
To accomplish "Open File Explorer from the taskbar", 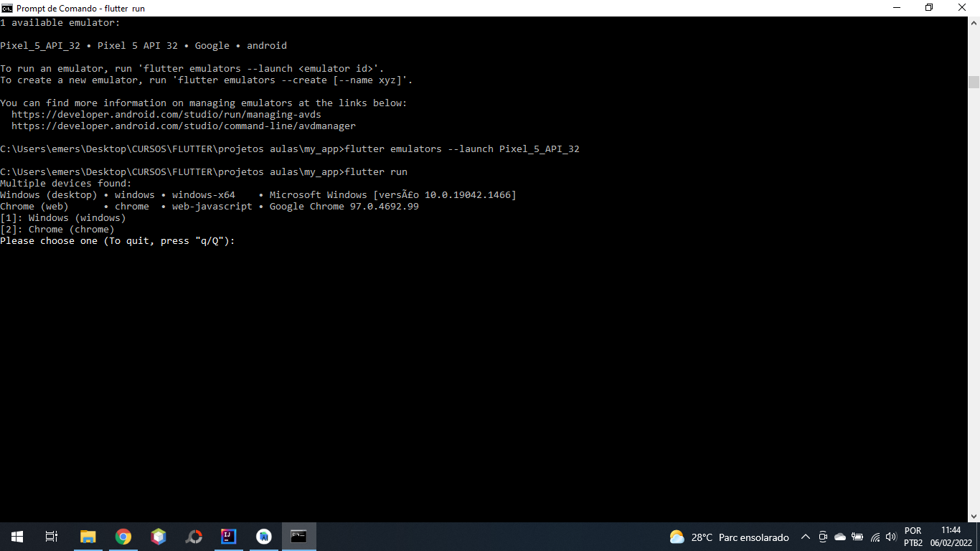I will [88, 537].
